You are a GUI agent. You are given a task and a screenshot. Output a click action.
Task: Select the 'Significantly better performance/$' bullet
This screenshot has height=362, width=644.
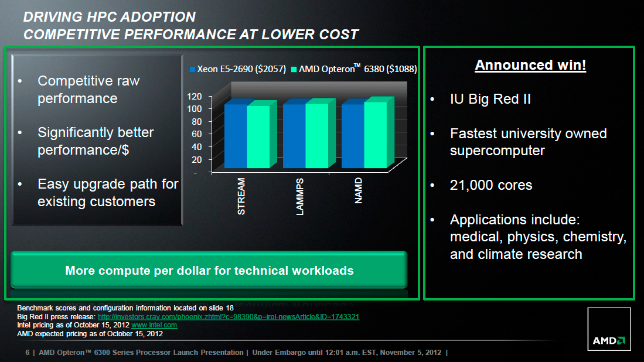pyautogui.click(x=96, y=141)
